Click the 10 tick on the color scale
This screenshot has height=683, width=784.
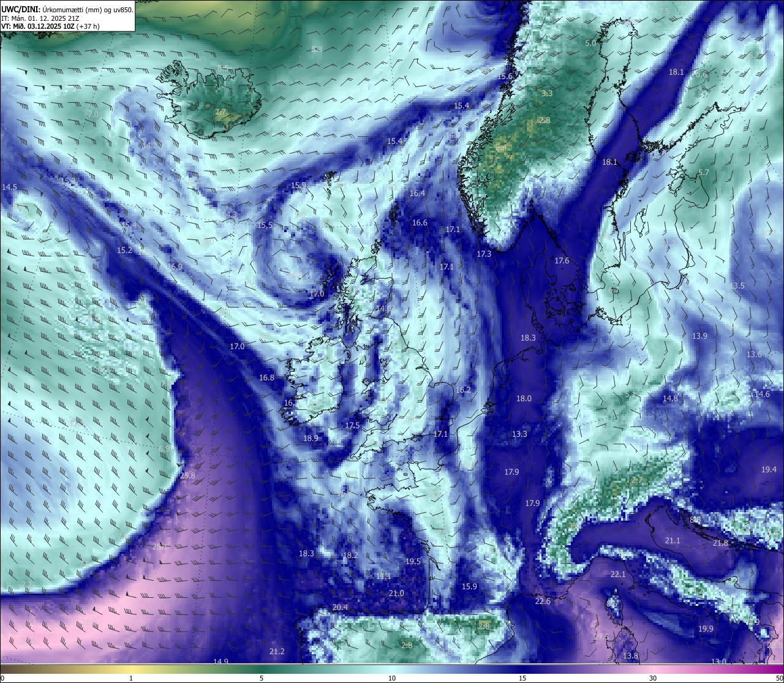pyautogui.click(x=391, y=678)
